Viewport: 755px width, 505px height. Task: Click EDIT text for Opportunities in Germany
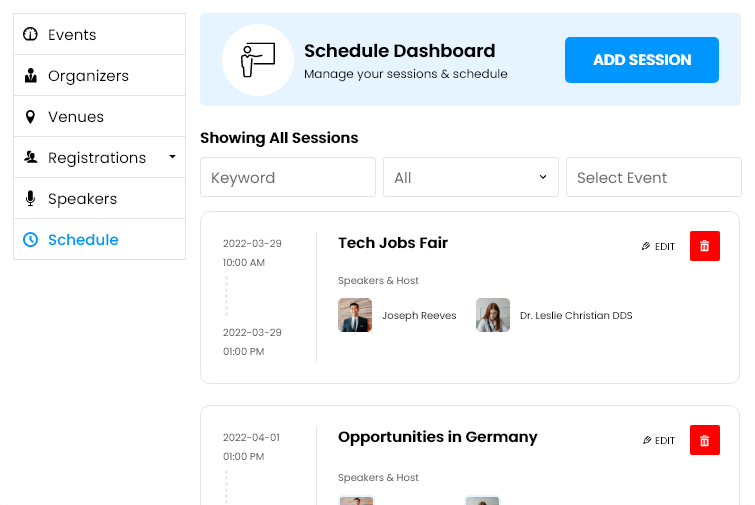[x=664, y=440]
